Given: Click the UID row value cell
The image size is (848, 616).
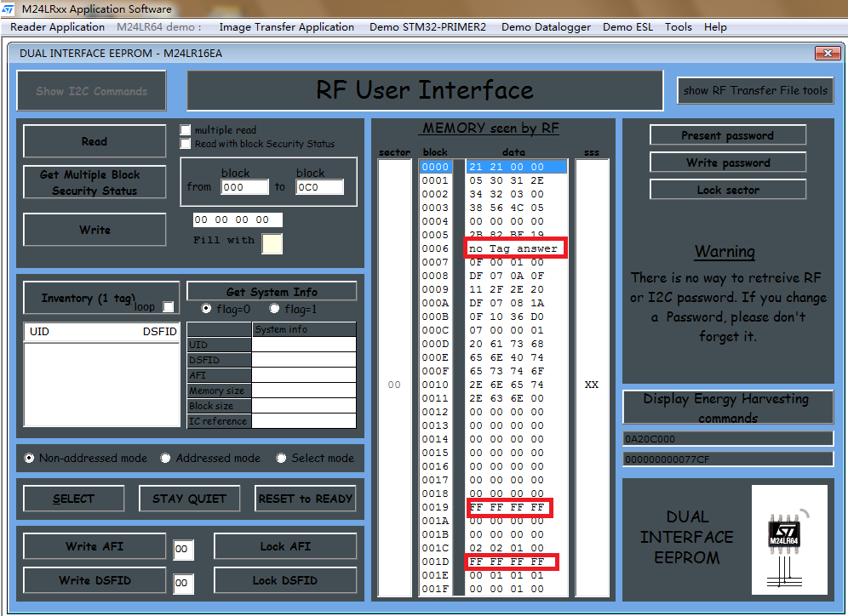Looking at the screenshot, I should coord(304,345).
